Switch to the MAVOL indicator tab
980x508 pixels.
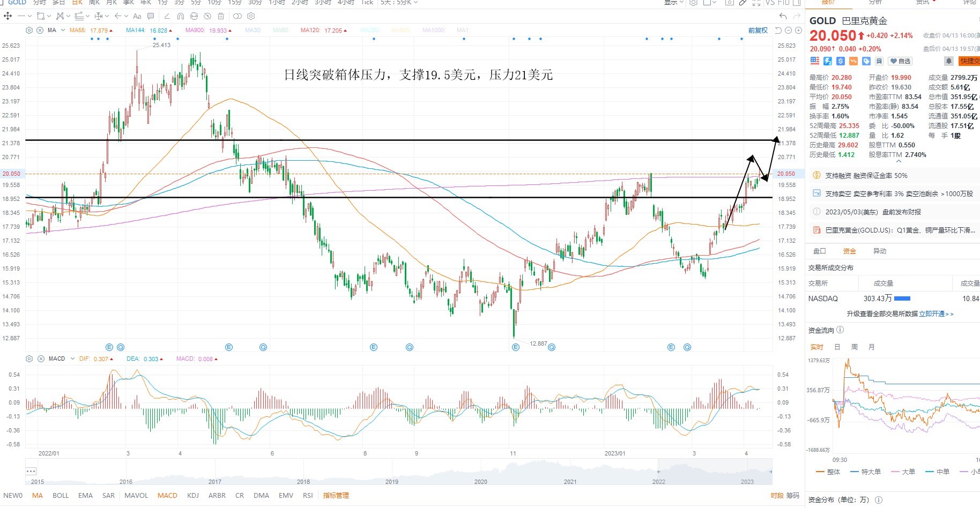pos(136,495)
